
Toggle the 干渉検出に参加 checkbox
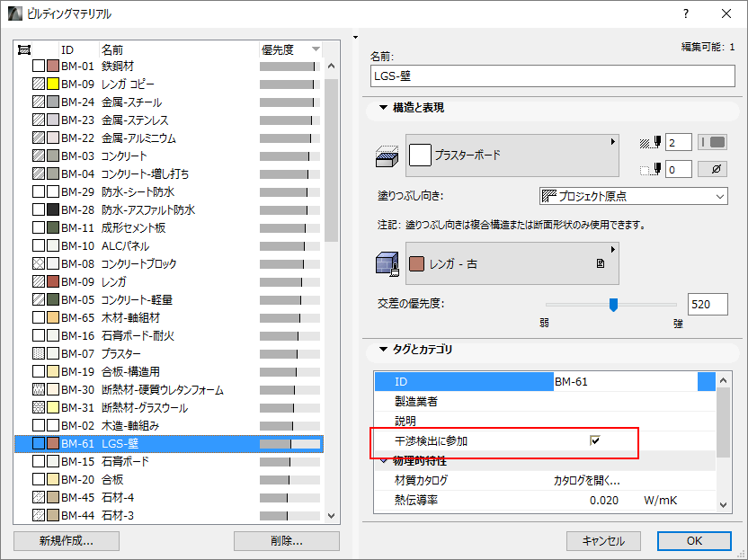(595, 440)
